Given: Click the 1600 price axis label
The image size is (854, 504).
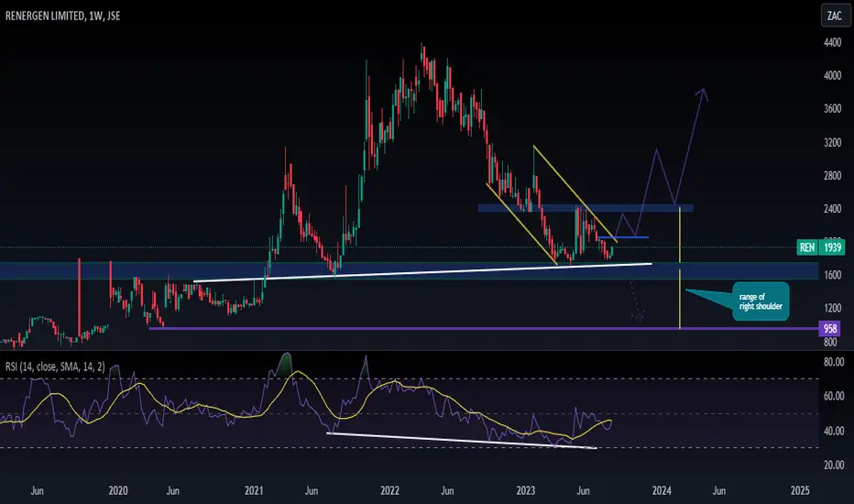Looking at the screenshot, I should pyautogui.click(x=832, y=276).
